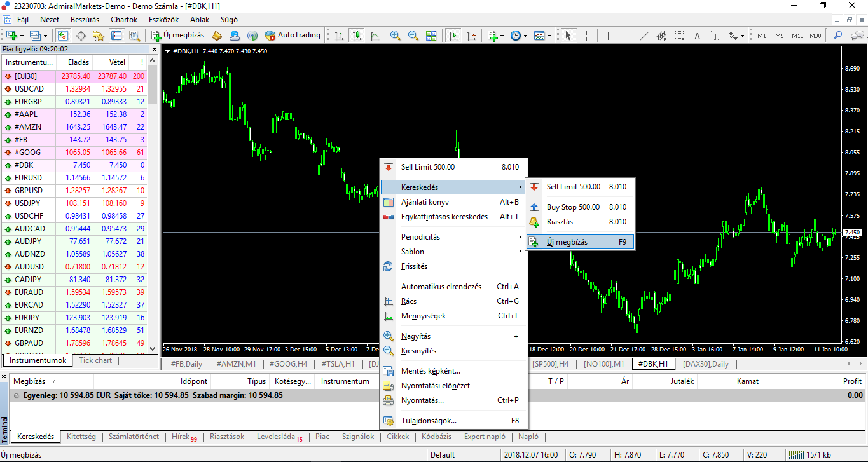Click the Új megbízás toolbar button
This screenshot has width=868, height=462.
177,36
